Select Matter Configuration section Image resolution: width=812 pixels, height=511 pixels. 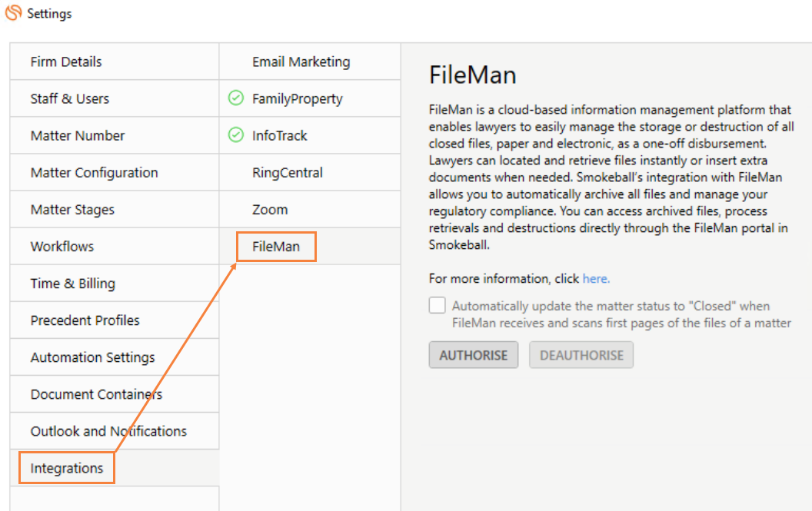(x=115, y=172)
